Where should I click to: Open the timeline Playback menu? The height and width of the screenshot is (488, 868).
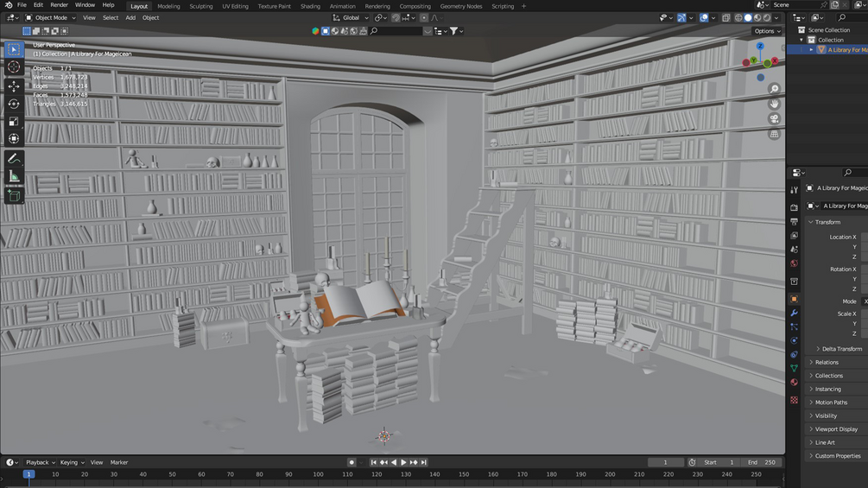pos(38,462)
